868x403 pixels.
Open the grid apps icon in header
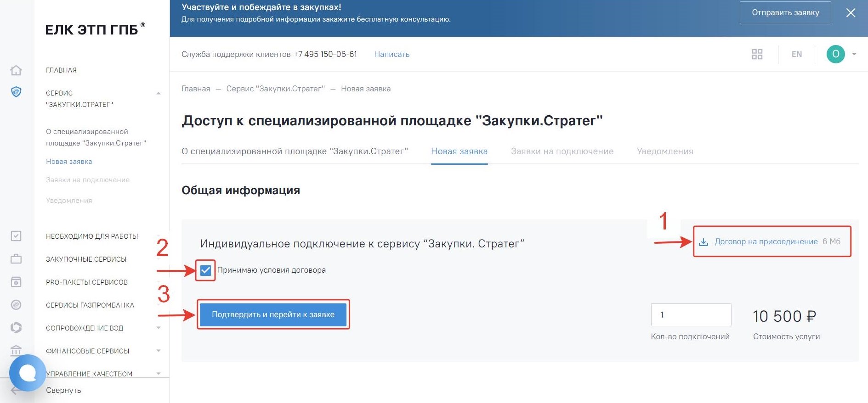pos(757,54)
